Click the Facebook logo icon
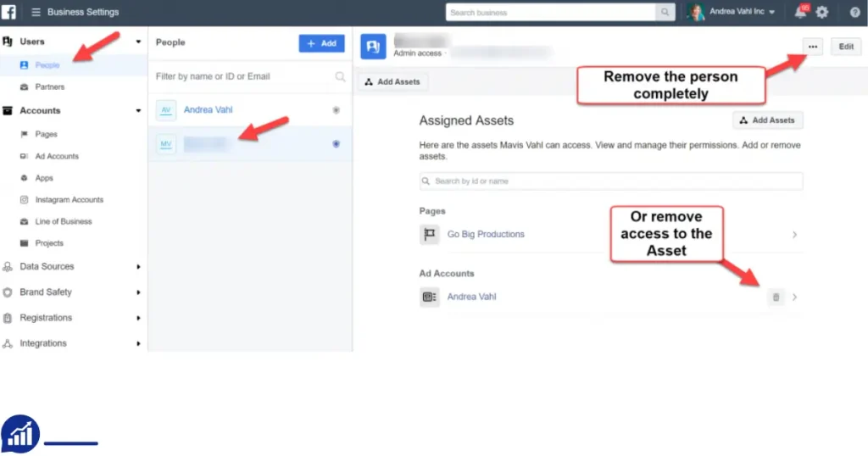The width and height of the screenshot is (868, 456). click(8, 12)
